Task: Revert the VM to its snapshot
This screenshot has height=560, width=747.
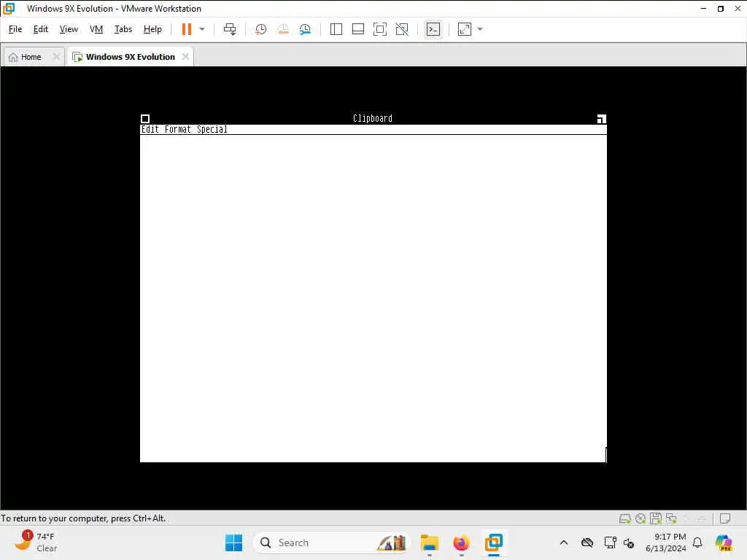Action: [283, 29]
